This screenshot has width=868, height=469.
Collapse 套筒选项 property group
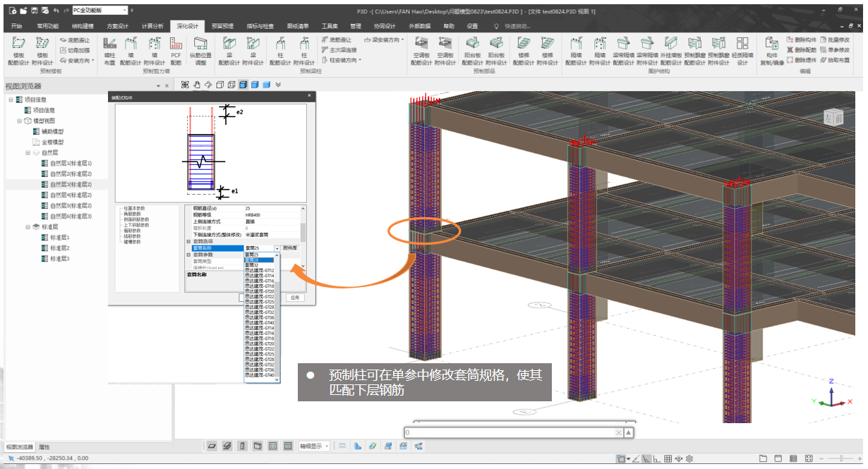tap(188, 241)
